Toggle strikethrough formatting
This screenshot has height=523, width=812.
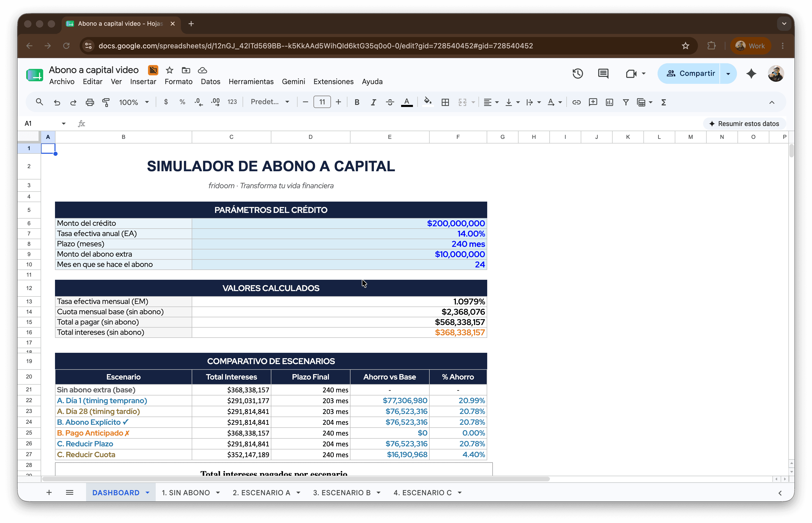(390, 102)
